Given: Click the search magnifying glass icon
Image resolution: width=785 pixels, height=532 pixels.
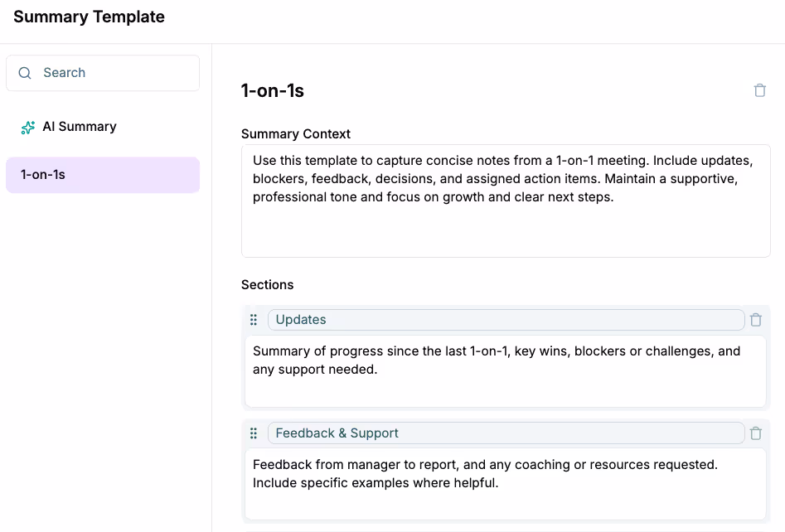Looking at the screenshot, I should pos(26,73).
